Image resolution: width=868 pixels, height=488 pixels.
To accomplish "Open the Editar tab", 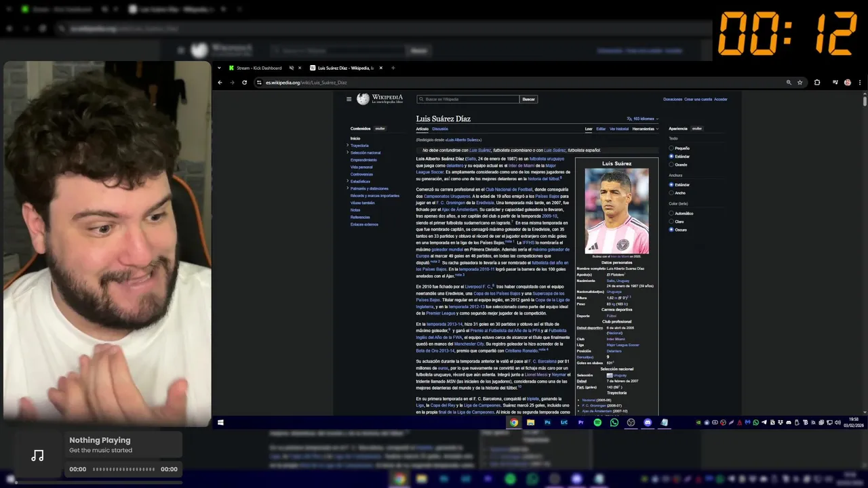I will coord(601,129).
